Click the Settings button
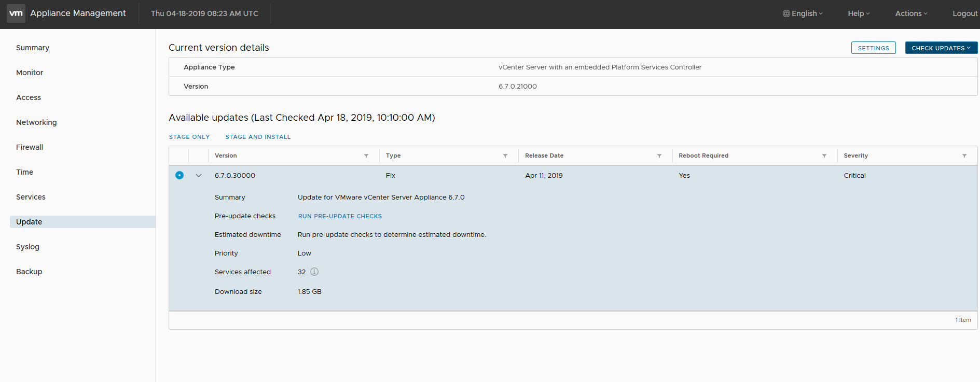 [x=873, y=48]
